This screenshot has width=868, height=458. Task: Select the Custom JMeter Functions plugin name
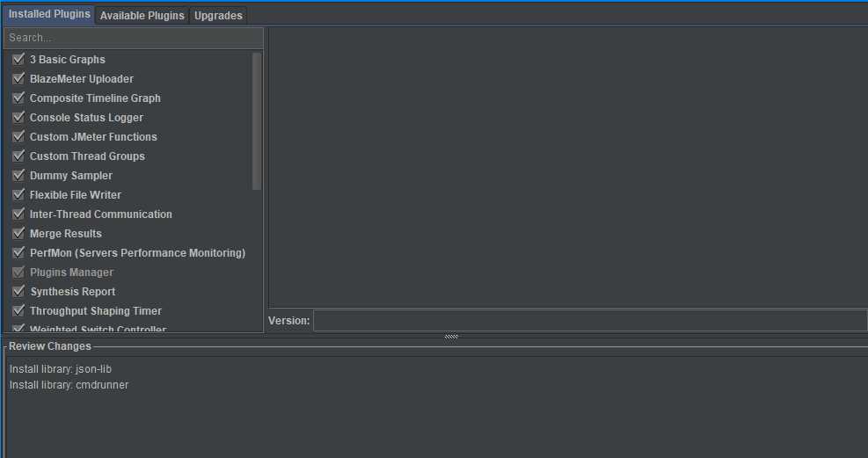point(93,136)
